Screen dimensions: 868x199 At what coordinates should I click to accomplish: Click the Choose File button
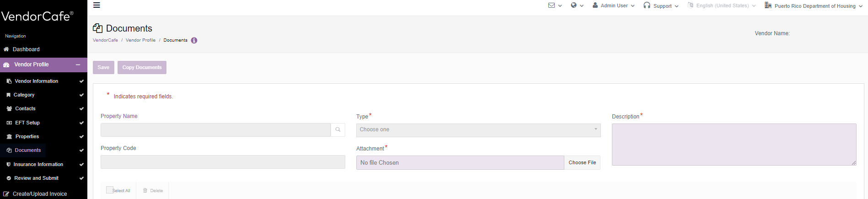582,162
